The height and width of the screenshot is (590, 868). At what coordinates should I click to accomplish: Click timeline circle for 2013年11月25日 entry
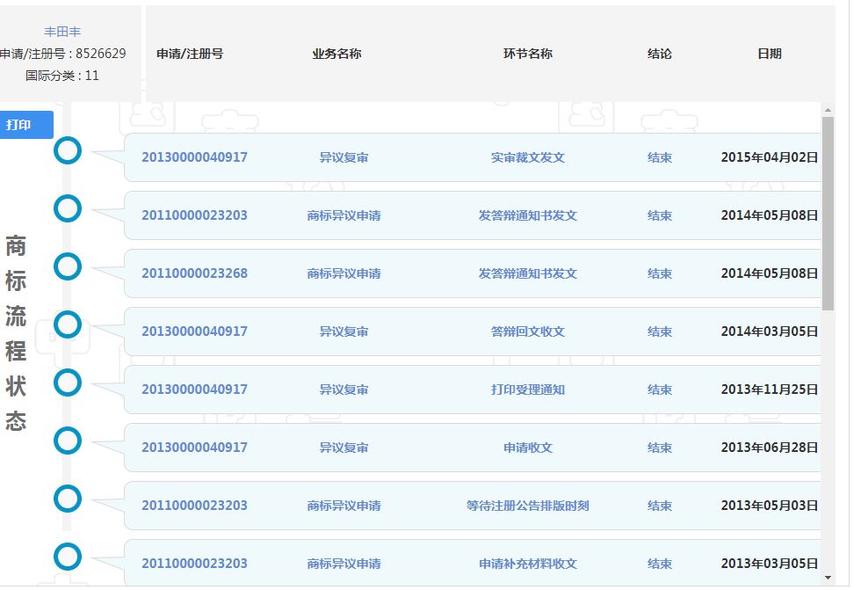68,382
